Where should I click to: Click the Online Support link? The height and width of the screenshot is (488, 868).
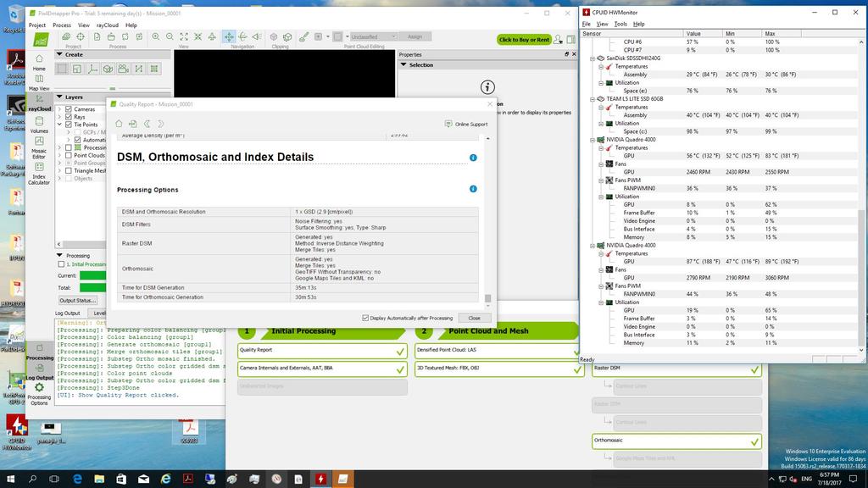click(x=466, y=124)
